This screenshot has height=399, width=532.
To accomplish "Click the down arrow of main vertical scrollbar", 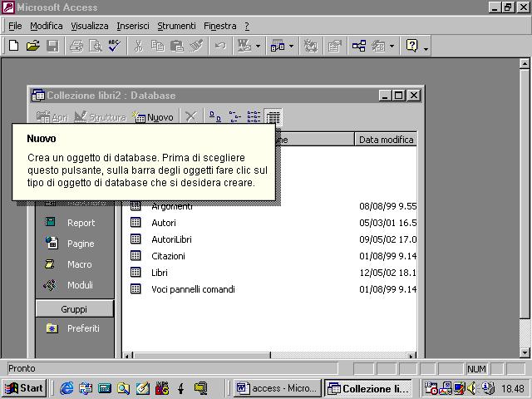I will (x=525, y=352).
